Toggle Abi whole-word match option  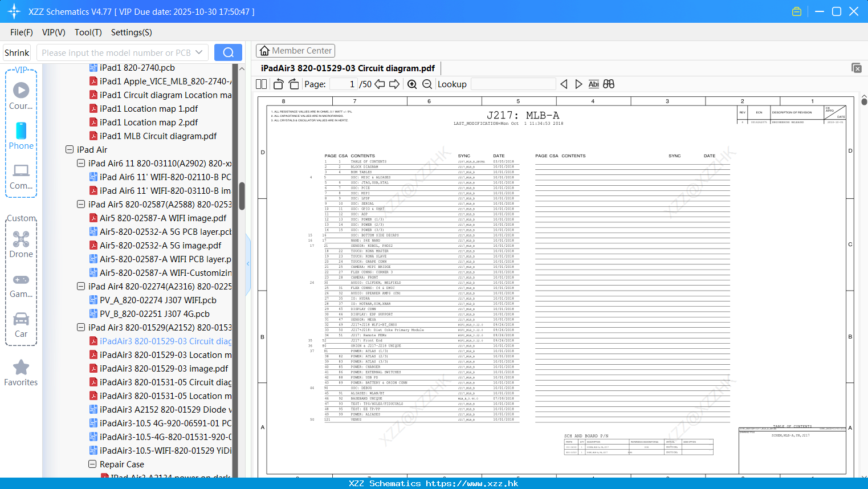(593, 84)
